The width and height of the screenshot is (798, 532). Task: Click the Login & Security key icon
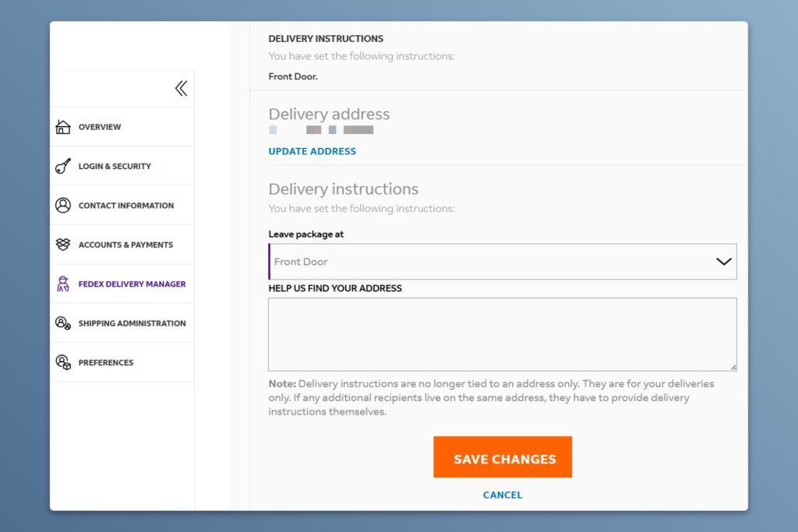pos(63,166)
